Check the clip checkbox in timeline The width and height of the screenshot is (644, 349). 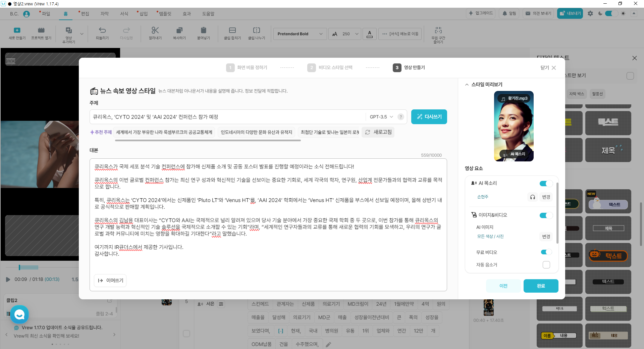point(186,334)
